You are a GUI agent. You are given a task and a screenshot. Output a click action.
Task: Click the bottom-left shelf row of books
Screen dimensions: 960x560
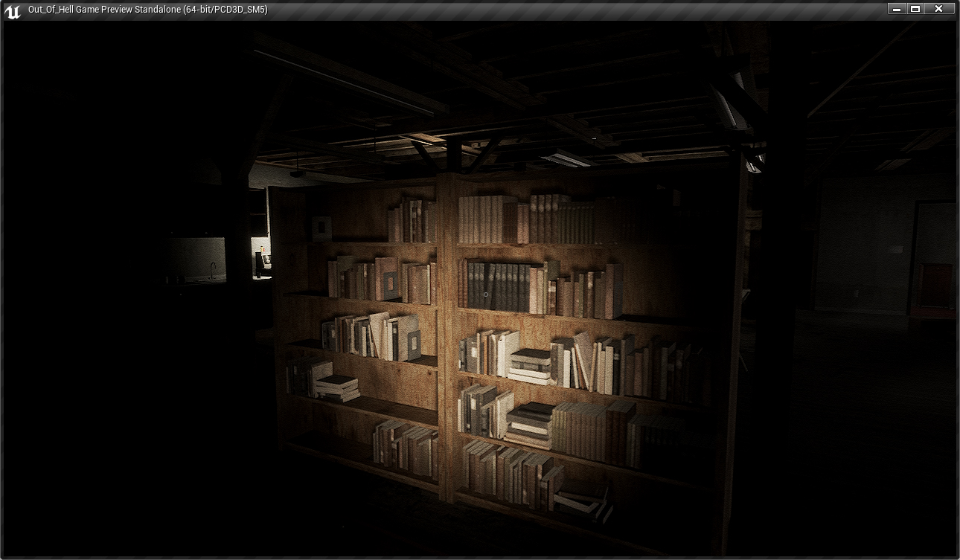coord(406,446)
